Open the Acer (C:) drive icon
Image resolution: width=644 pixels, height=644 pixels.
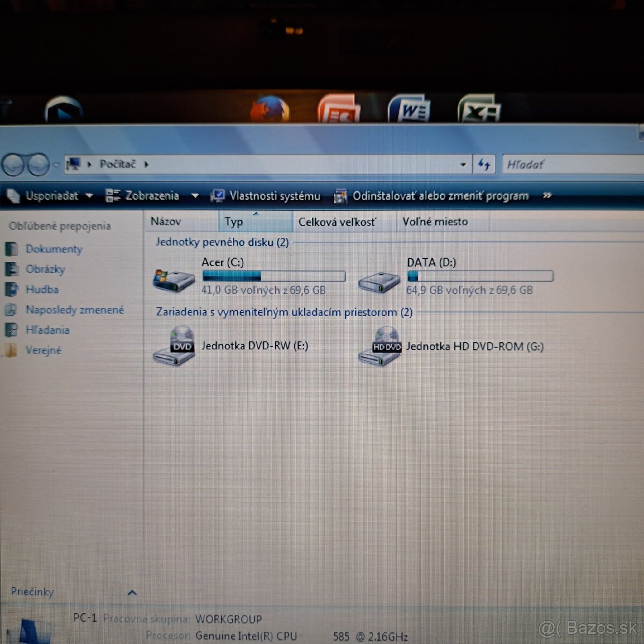(173, 280)
